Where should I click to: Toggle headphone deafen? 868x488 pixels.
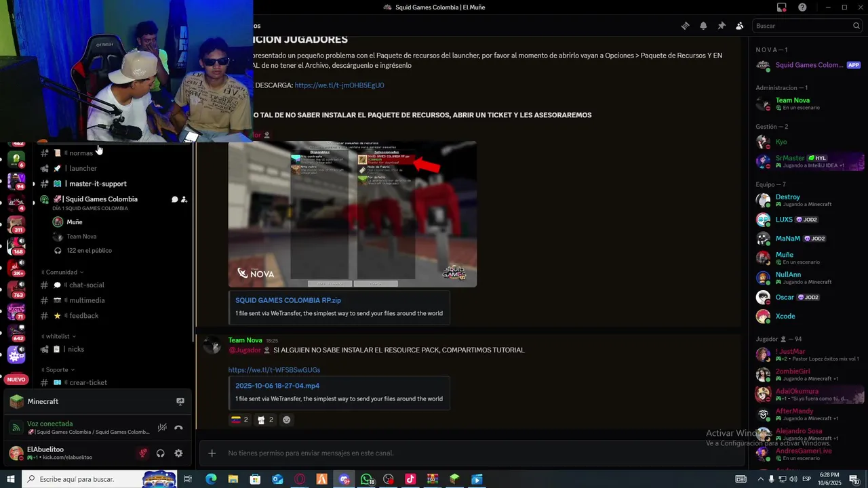[x=161, y=453]
